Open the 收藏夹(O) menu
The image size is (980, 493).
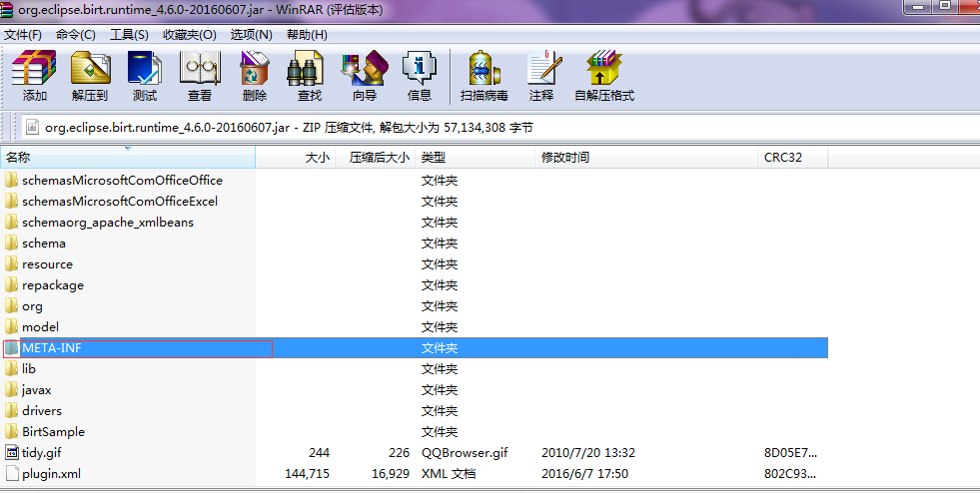(x=190, y=34)
